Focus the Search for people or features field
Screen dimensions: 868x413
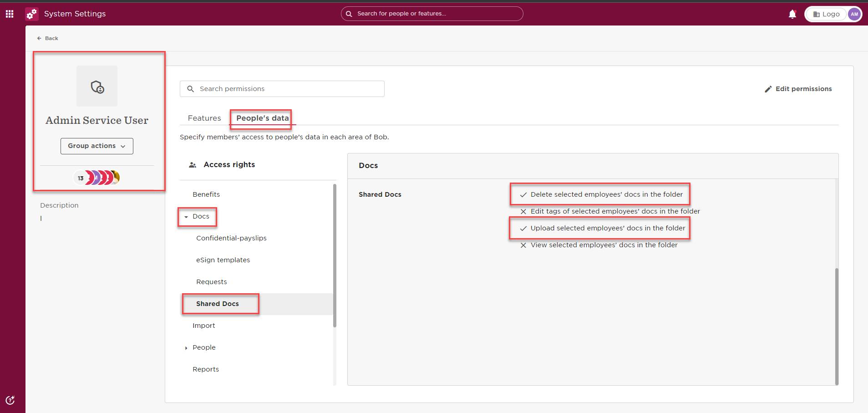pos(432,14)
